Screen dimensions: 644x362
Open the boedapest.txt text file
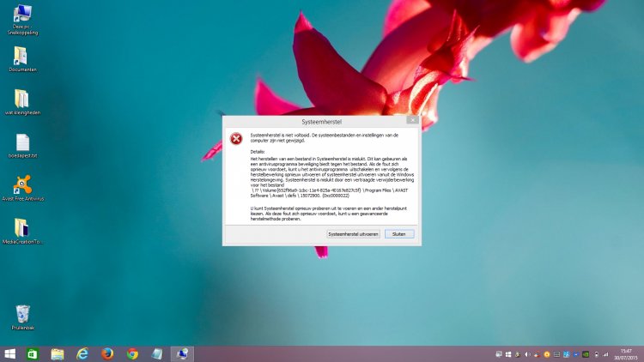tap(22, 146)
